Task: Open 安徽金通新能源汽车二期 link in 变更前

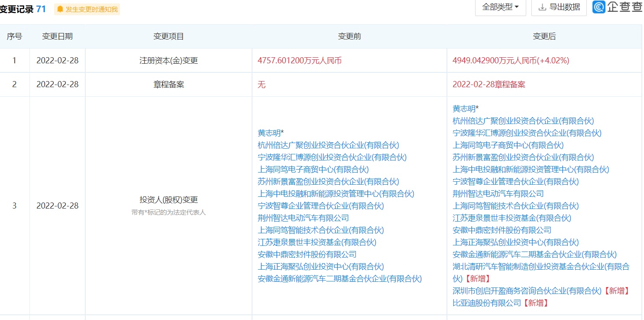Action: click(340, 279)
